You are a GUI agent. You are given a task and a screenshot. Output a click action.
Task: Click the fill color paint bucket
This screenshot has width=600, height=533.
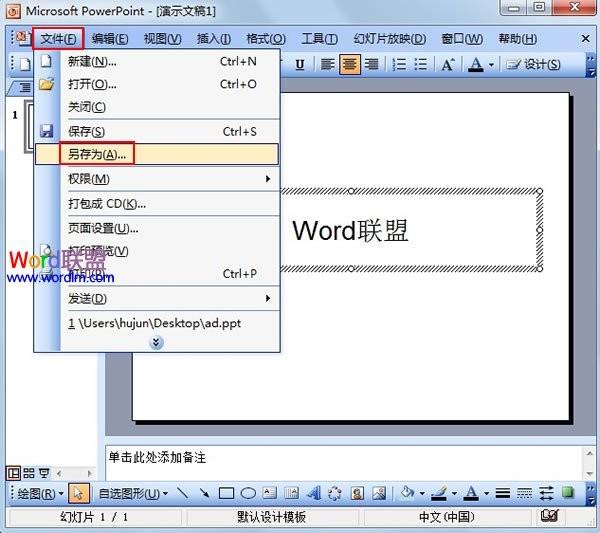click(407, 493)
